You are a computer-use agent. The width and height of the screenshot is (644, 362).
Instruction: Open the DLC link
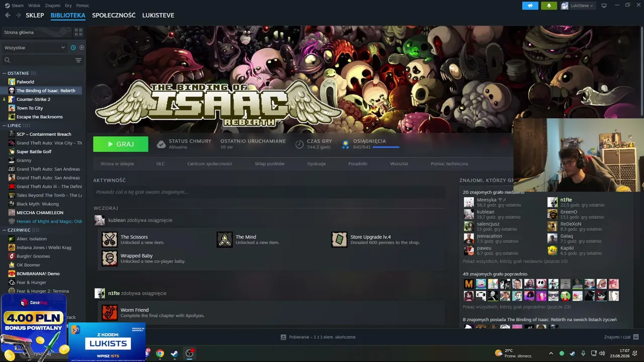(160, 164)
